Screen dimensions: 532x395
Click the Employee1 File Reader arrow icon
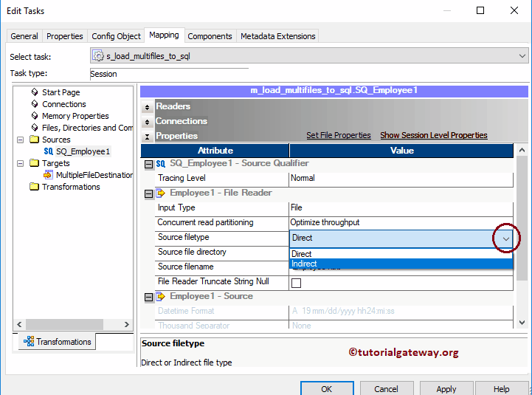click(x=160, y=193)
